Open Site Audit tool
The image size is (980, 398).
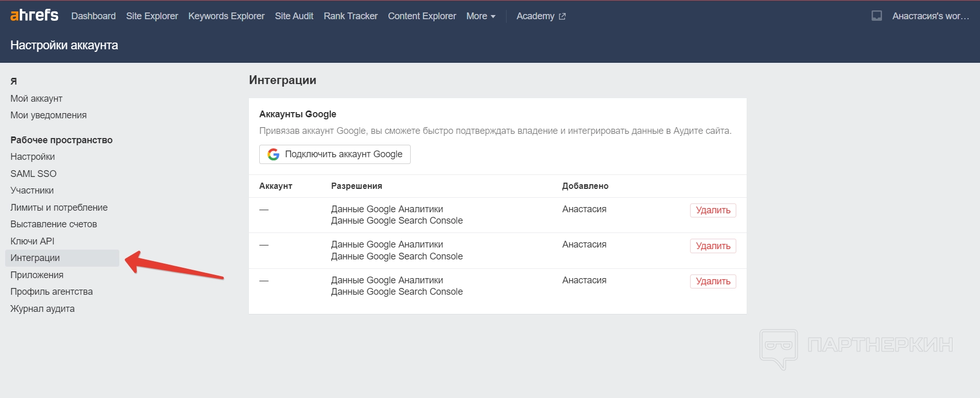click(294, 16)
